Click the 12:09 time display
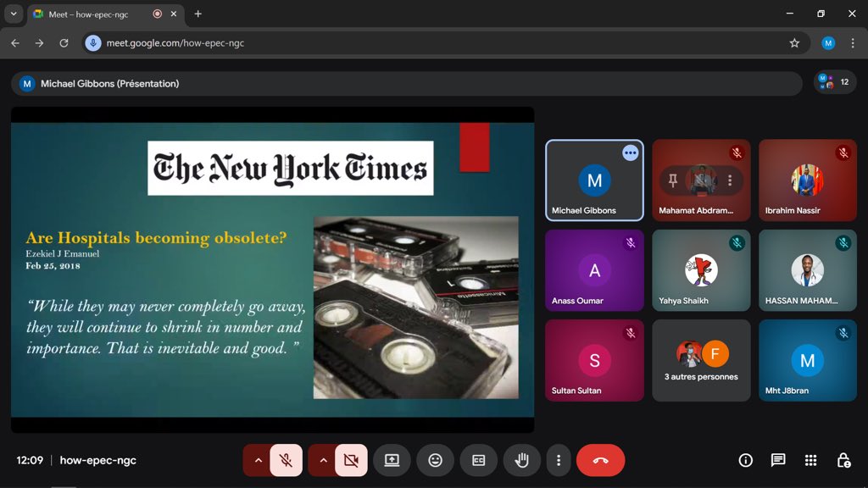 pos(30,460)
